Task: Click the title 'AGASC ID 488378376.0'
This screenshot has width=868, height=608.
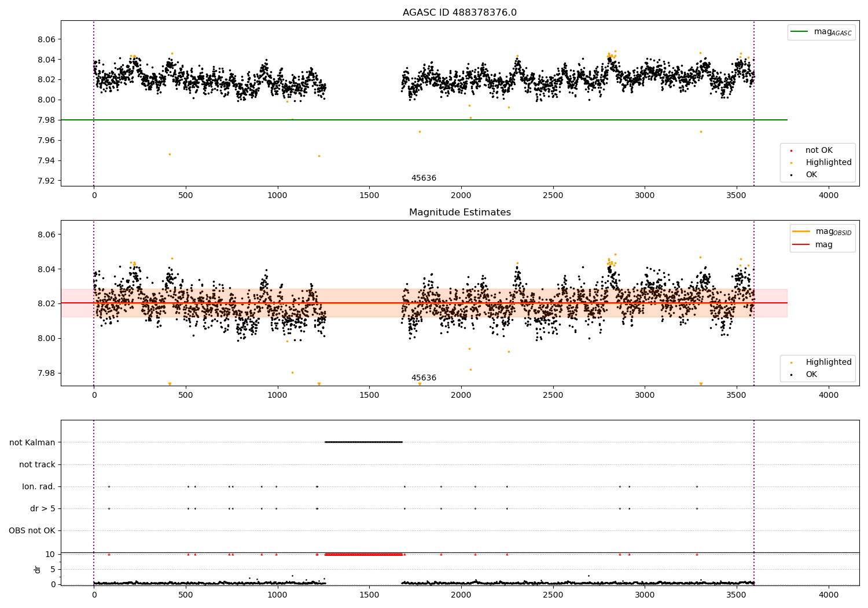Action: pos(459,13)
